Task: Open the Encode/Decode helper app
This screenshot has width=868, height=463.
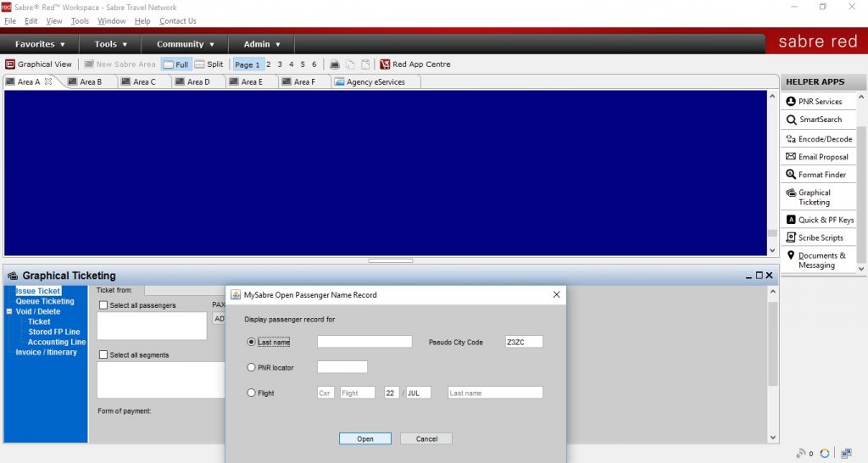Action: (x=819, y=139)
